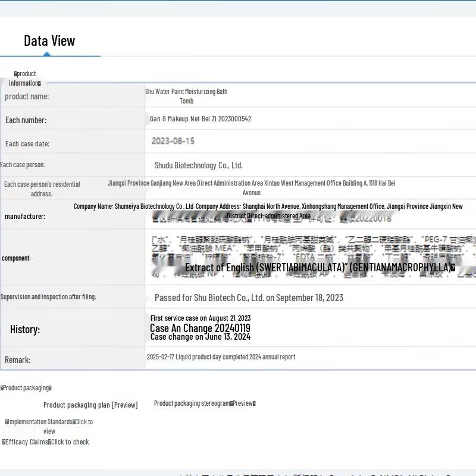
Task: Click the Shudu Biotechnology Co., Ltd. value
Action: 199,165
